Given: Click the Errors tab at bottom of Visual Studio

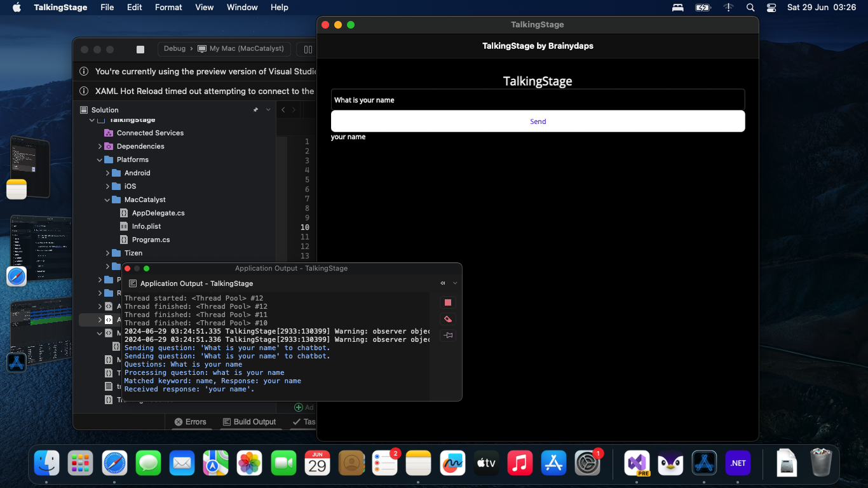Looking at the screenshot, I should point(190,422).
